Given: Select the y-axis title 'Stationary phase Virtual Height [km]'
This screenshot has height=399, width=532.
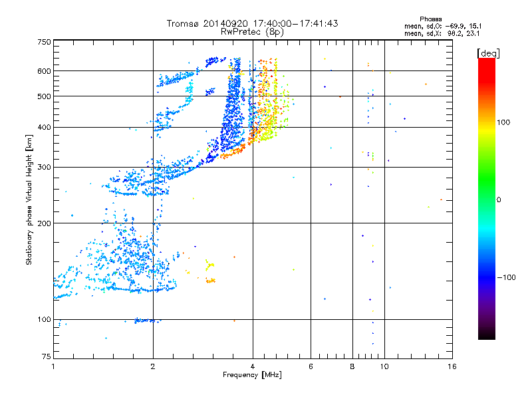Looking at the screenshot, I should pos(29,199).
